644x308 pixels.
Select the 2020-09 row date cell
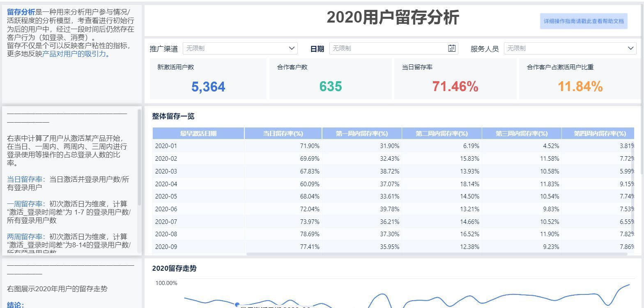pyautogui.click(x=198, y=246)
